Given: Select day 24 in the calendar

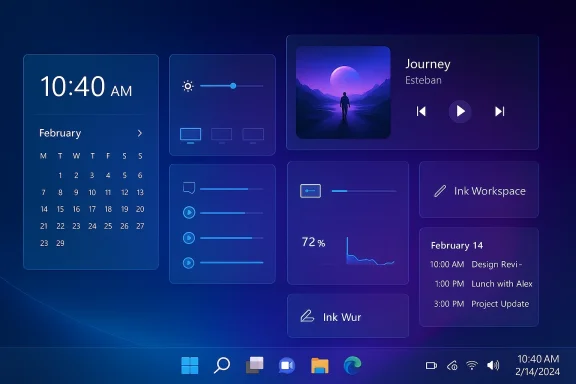Looking at the screenshot, I should pyautogui.click(x=92, y=226).
